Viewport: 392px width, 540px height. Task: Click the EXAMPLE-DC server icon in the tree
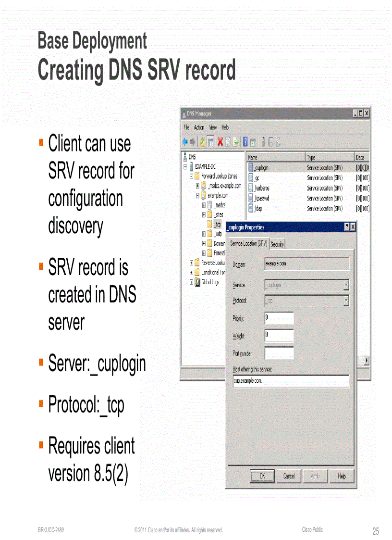tap(192, 166)
